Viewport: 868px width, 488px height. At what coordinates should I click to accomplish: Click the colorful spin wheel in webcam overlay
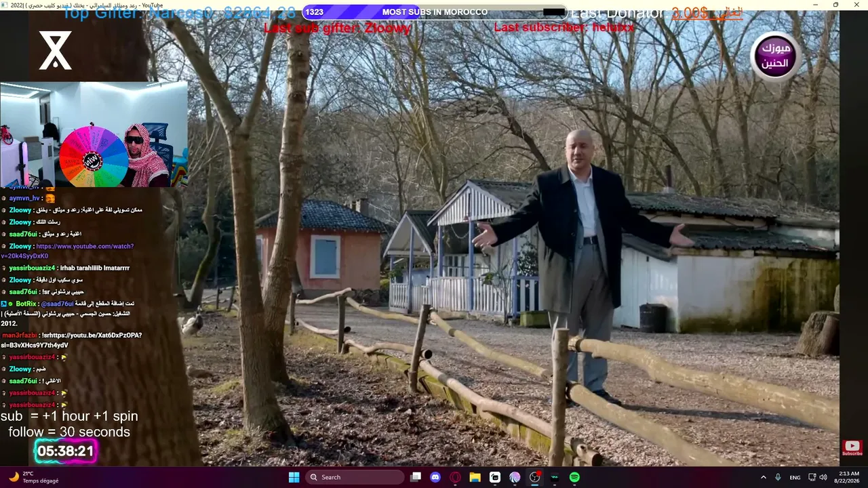pos(93,156)
